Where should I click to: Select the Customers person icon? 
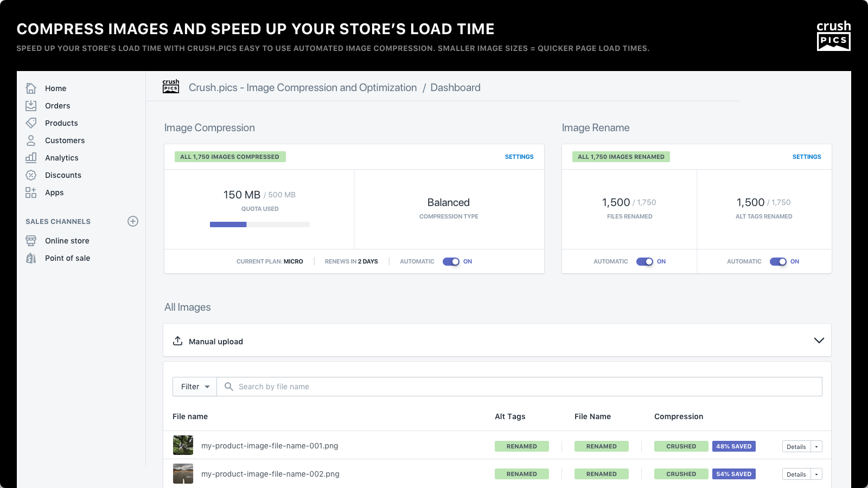(31, 140)
